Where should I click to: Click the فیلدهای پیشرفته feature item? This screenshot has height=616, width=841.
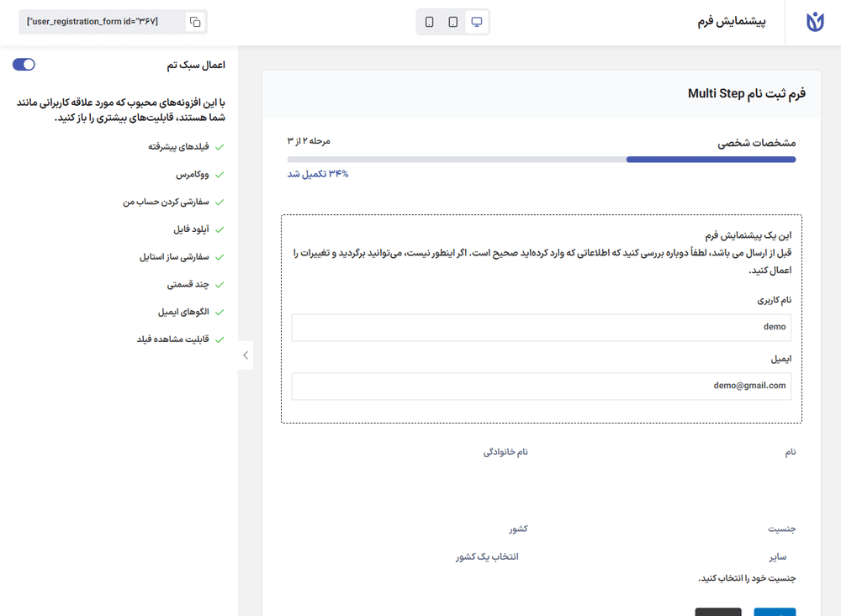pos(178,147)
